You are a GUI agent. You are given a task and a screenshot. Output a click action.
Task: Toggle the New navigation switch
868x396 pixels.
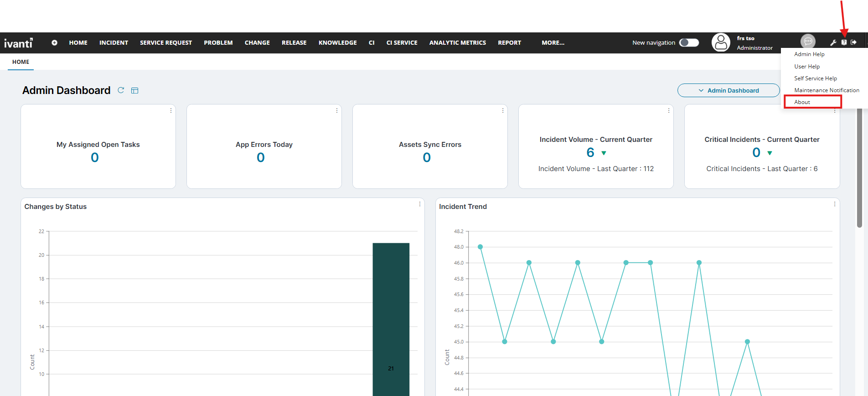click(689, 42)
